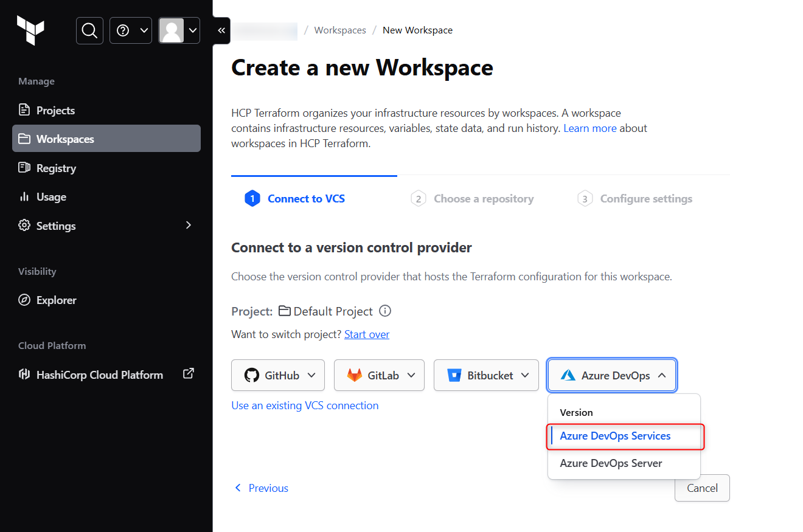Click the Projects document icon

(x=24, y=110)
